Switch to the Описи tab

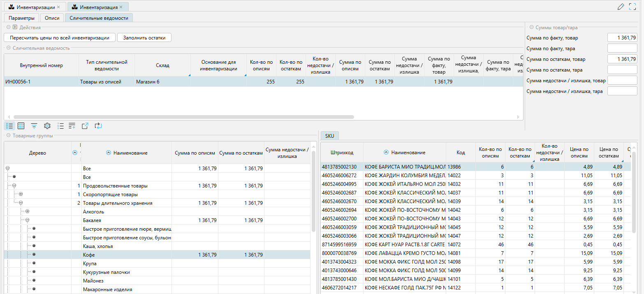point(52,18)
